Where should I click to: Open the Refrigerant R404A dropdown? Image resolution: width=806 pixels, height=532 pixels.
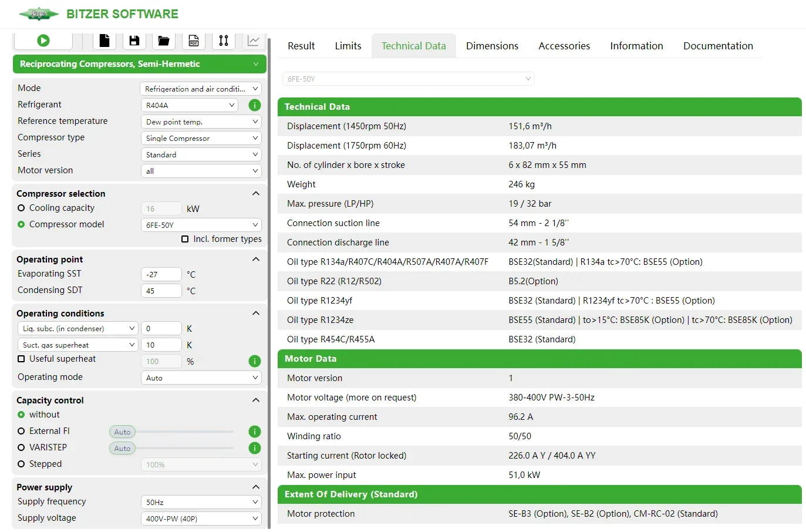(x=190, y=105)
